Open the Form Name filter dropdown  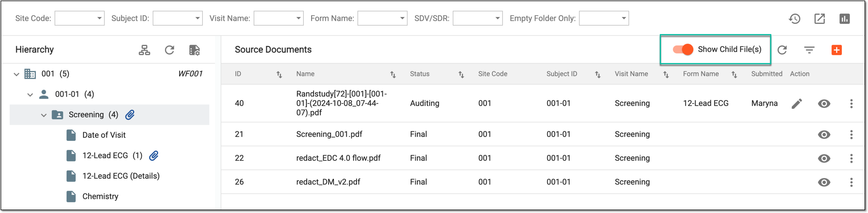(382, 18)
